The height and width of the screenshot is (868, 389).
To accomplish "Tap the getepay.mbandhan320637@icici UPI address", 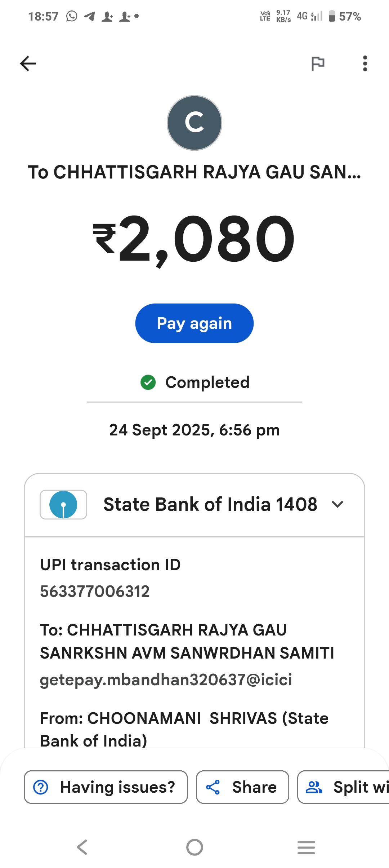I will tap(166, 680).
